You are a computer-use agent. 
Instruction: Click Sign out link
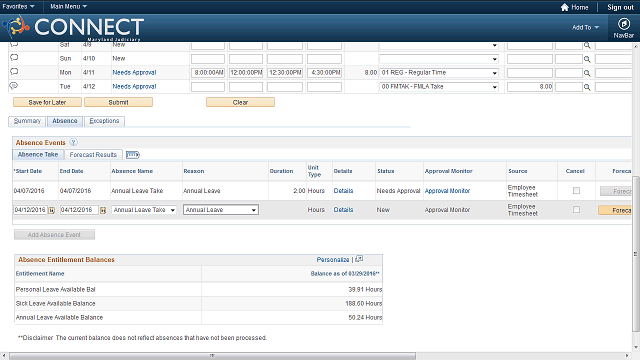pos(620,7)
